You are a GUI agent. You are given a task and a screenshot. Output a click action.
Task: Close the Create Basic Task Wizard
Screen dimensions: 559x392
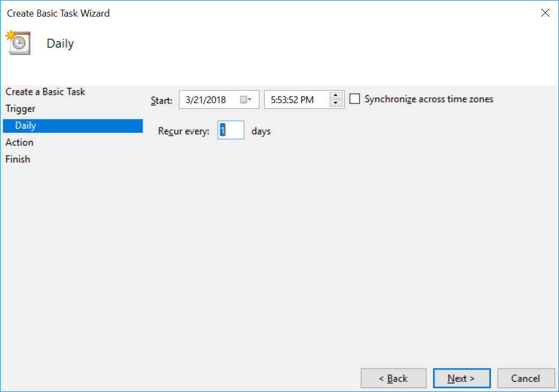(545, 12)
